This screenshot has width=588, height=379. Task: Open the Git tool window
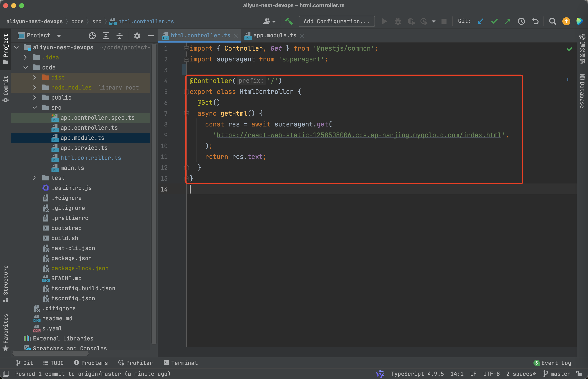click(24, 363)
